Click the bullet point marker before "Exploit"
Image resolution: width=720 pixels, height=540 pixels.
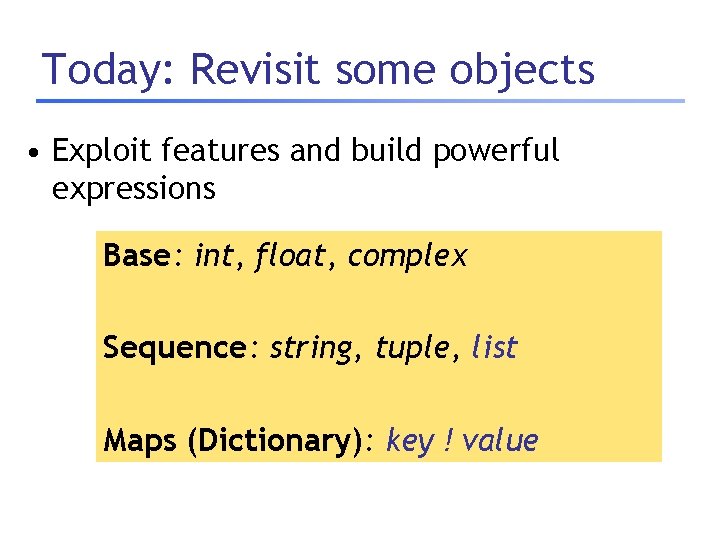pos(34,154)
